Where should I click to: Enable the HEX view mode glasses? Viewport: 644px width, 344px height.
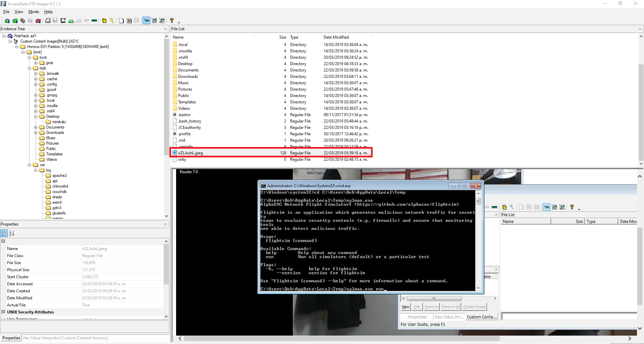click(x=162, y=21)
